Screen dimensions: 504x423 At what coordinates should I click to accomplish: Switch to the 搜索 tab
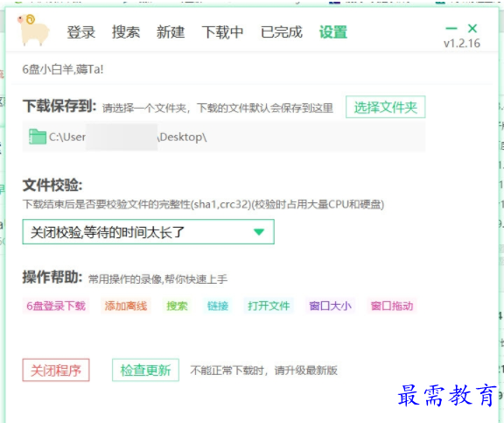coord(125,32)
